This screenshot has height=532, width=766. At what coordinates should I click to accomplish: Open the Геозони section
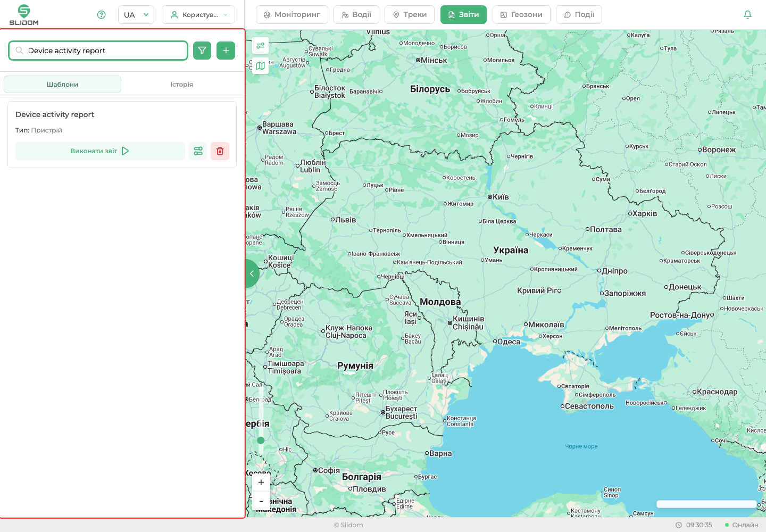521,15
